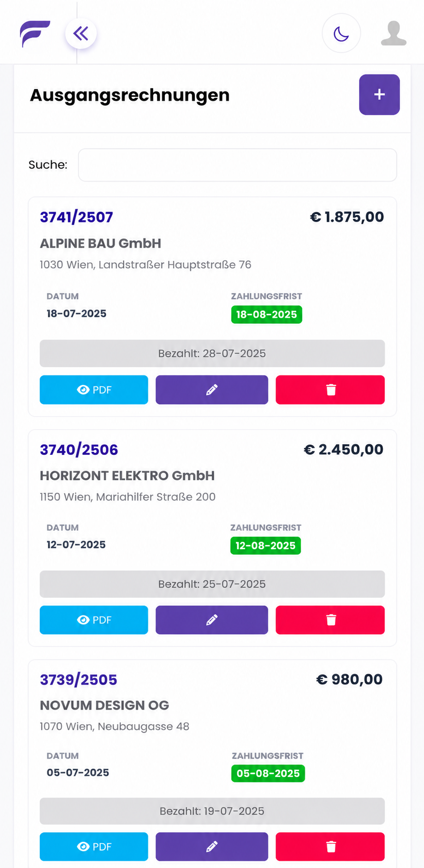Open the user profile avatar
Screen dimensions: 424x868
pyautogui.click(x=394, y=33)
